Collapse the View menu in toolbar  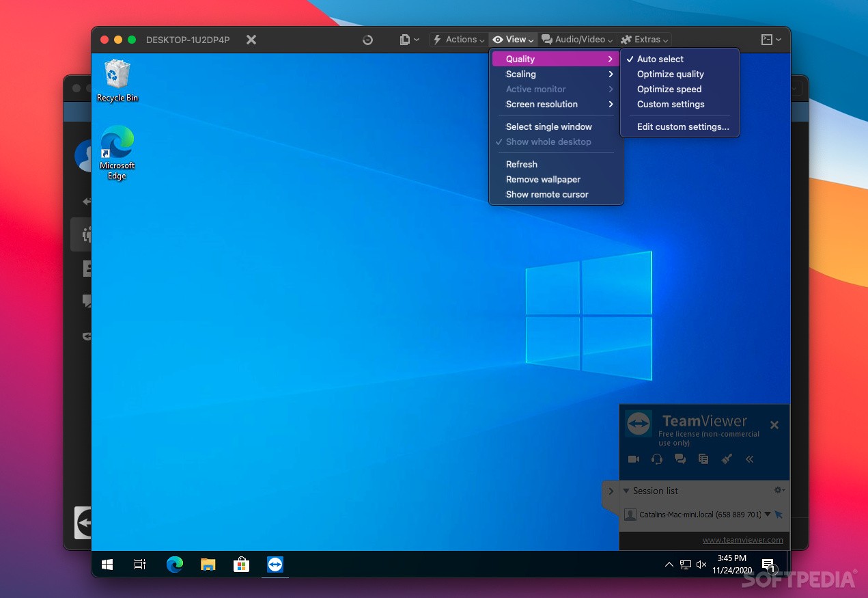tap(513, 40)
